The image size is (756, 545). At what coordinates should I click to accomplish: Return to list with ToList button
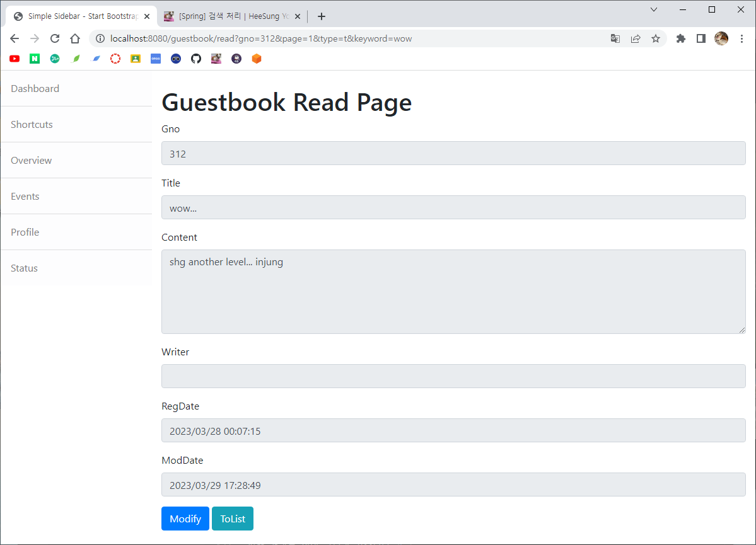coord(233,519)
